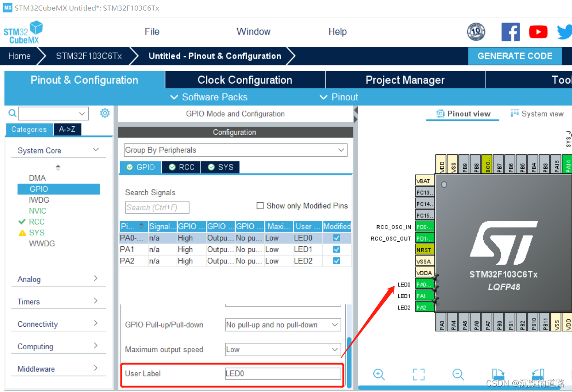
Task: Open the Maximum output speed dropdown
Action: [x=283, y=349]
